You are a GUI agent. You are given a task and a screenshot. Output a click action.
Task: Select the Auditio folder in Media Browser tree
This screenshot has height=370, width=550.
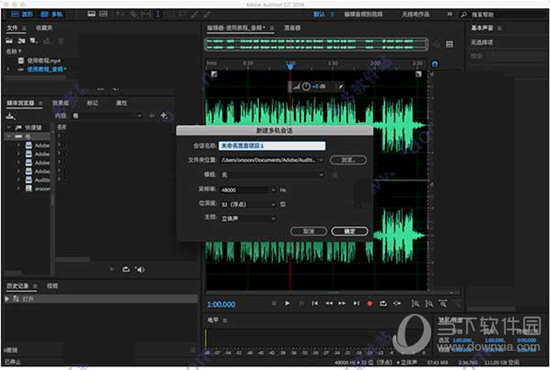click(42, 180)
